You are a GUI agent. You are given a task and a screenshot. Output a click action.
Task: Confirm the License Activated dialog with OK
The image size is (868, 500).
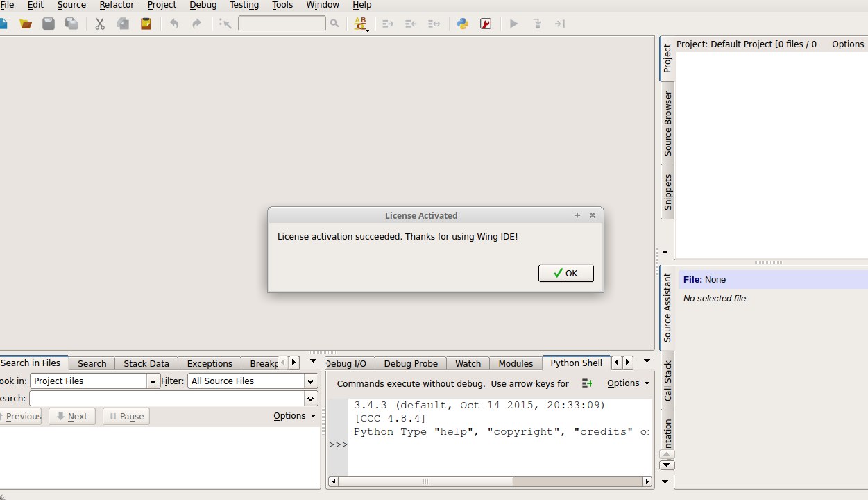566,273
